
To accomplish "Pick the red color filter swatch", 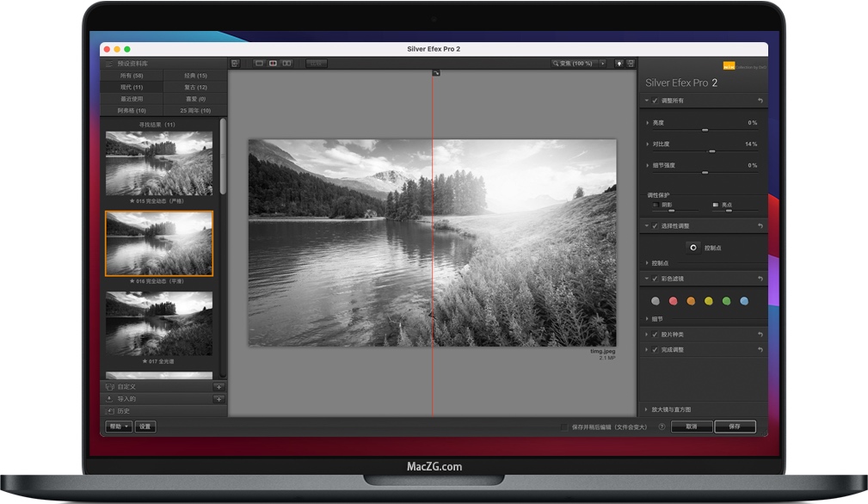I will 674,301.
